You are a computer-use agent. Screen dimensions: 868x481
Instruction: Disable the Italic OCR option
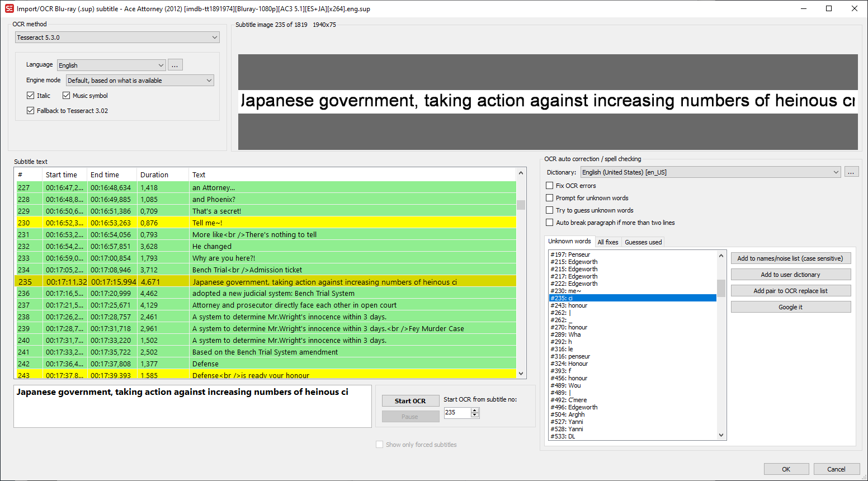click(31, 95)
